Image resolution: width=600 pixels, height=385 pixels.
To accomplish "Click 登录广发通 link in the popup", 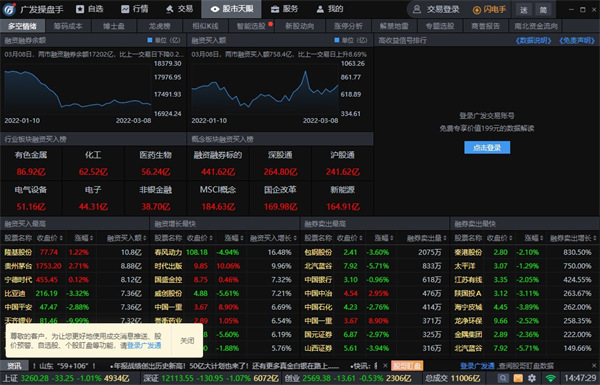I will pos(144,346).
